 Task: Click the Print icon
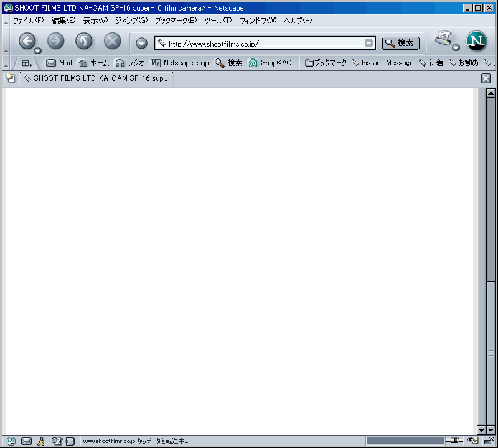coord(443,39)
